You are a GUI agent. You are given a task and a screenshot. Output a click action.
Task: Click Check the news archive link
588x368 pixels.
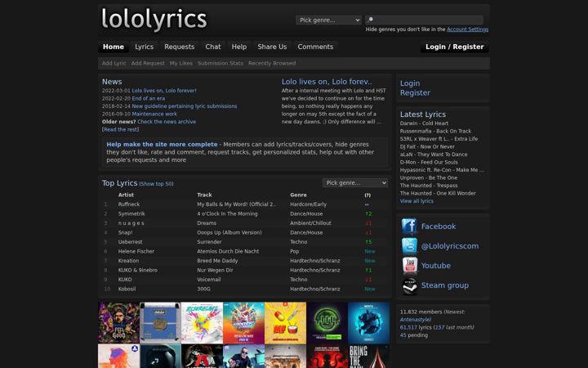(x=167, y=122)
